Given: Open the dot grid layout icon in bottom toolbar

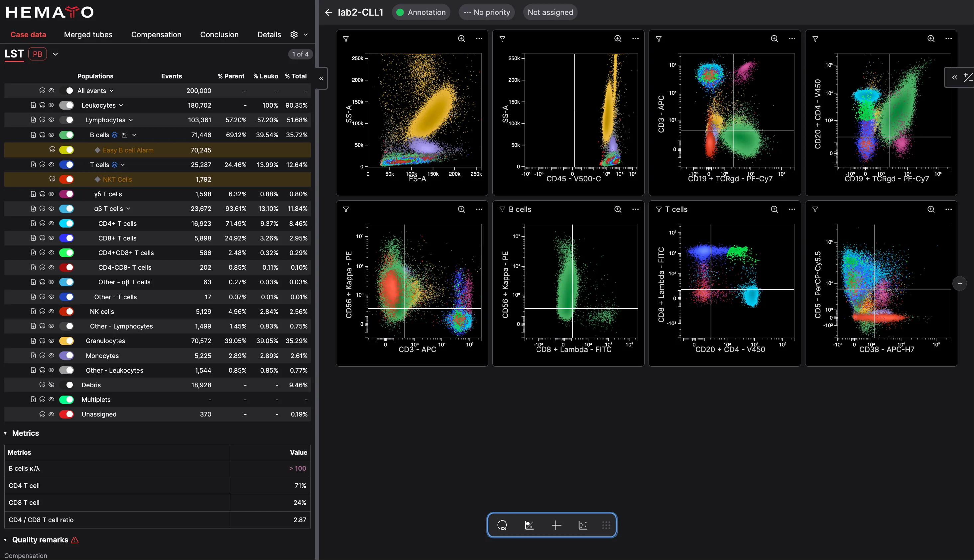Looking at the screenshot, I should click(606, 525).
